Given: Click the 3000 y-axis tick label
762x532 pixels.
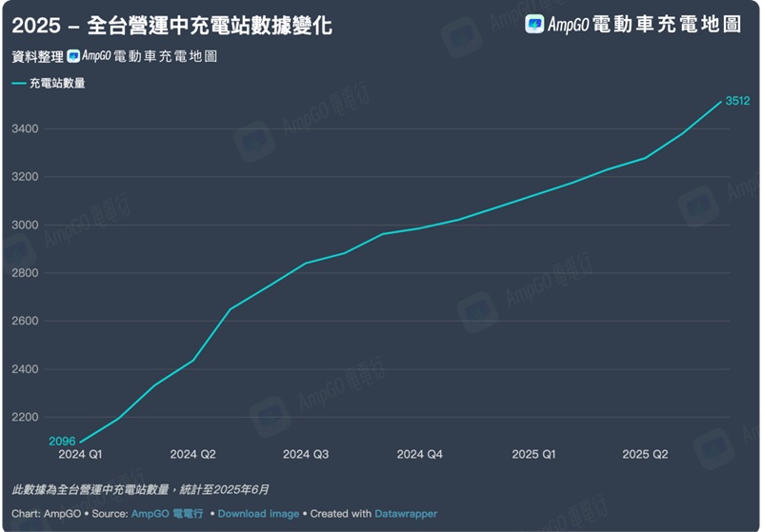Looking at the screenshot, I should tap(25, 226).
